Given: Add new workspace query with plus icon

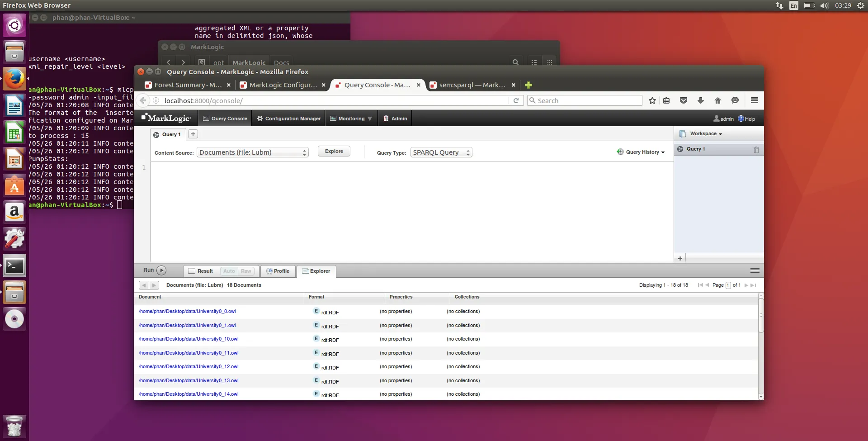Looking at the screenshot, I should tap(680, 258).
